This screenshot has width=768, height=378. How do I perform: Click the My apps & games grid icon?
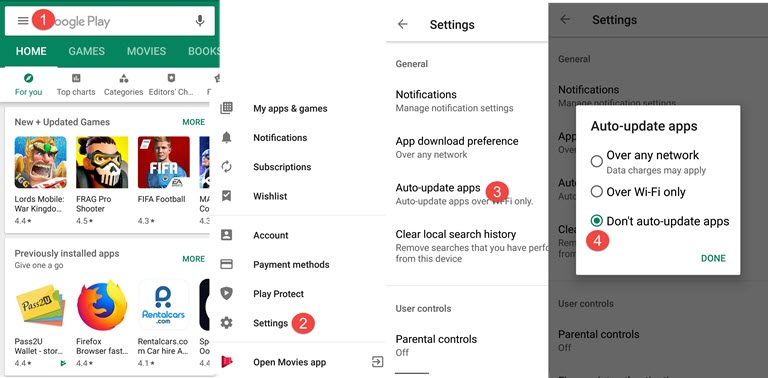(226, 108)
